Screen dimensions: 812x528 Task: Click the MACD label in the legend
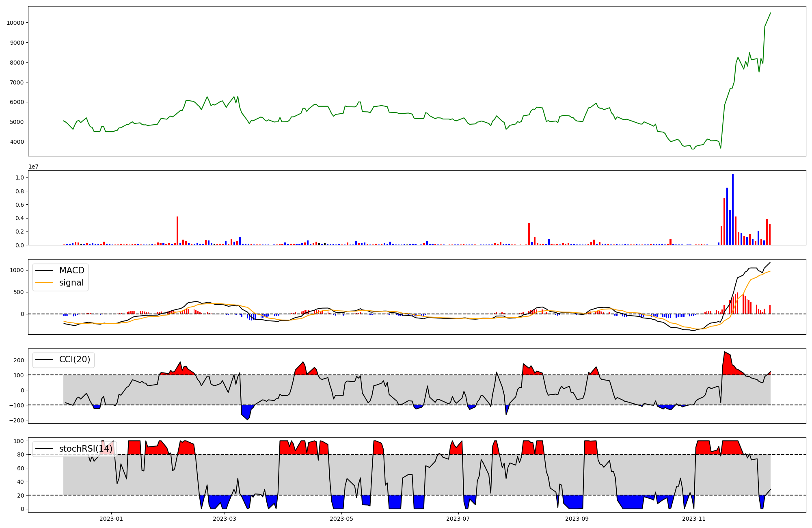71,270
